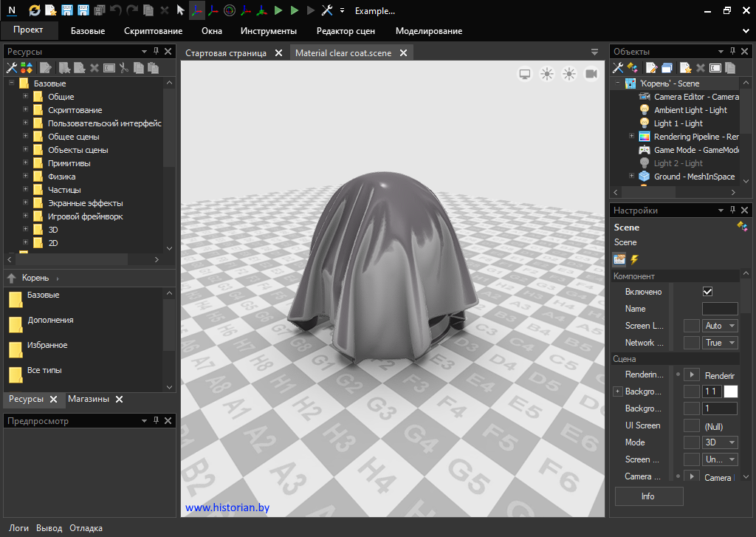The width and height of the screenshot is (756, 537).
Task: Click the Name input field
Action: click(x=719, y=309)
